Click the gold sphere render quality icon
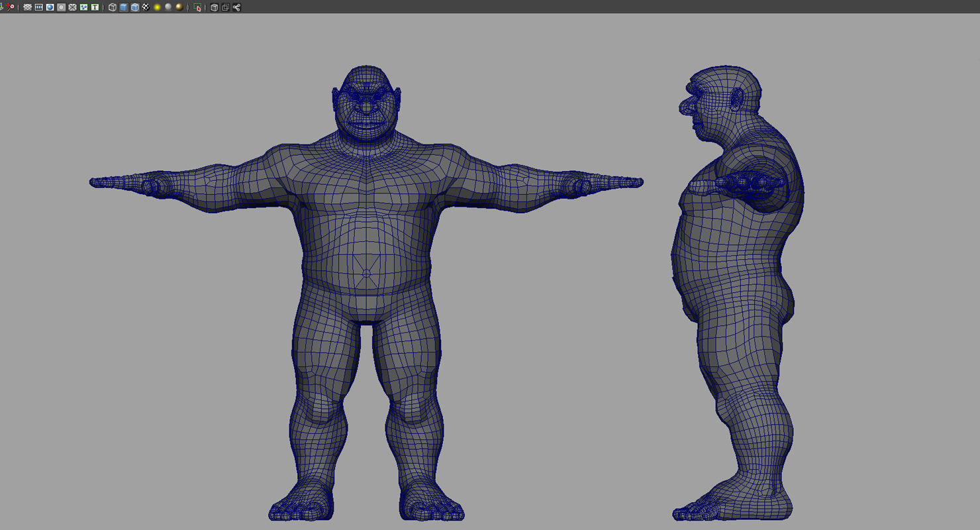Image resolution: width=980 pixels, height=530 pixels. click(179, 7)
